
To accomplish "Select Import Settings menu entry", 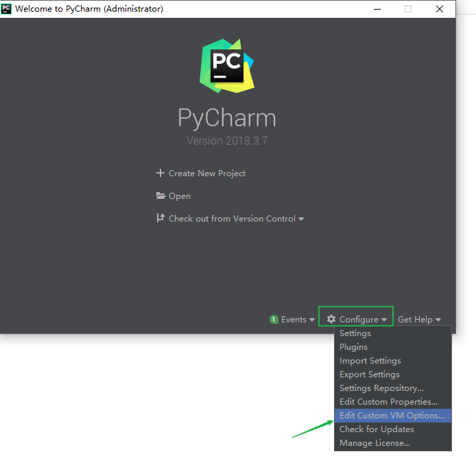I will (x=393, y=361).
